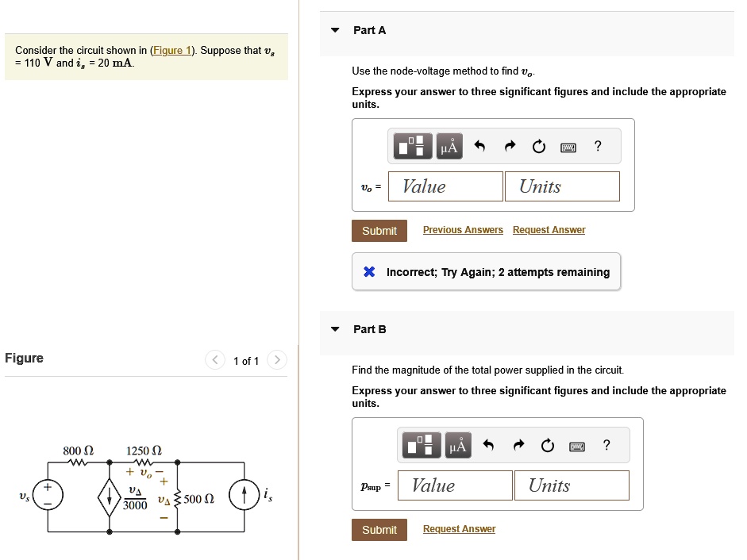Click Request Answer link in Part B
The image size is (747, 560).
click(460, 529)
